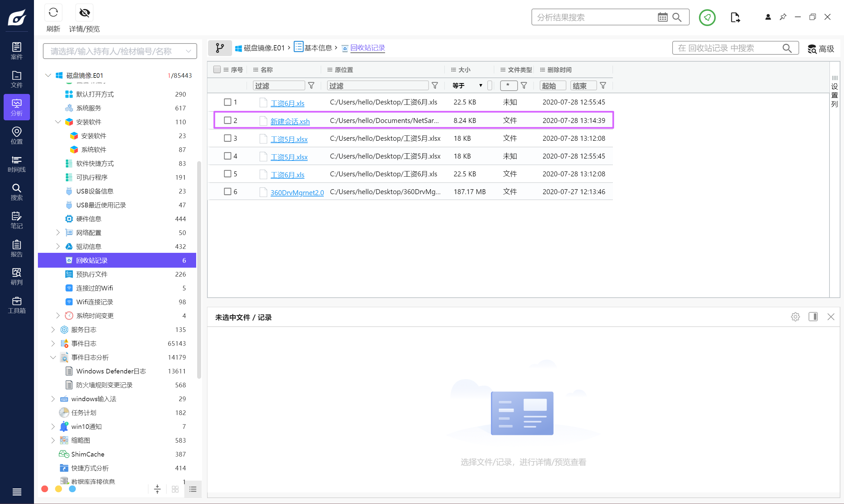
Task: Click the green circular status icon
Action: click(x=707, y=17)
